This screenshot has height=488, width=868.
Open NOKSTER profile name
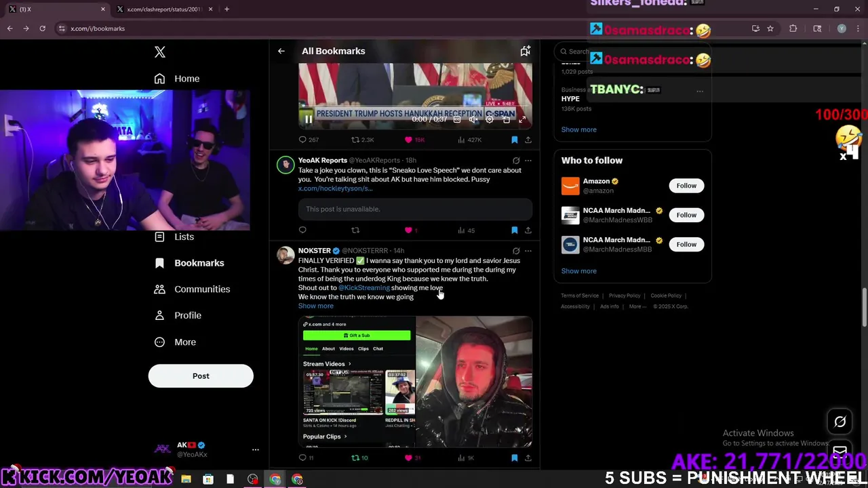pyautogui.click(x=315, y=251)
